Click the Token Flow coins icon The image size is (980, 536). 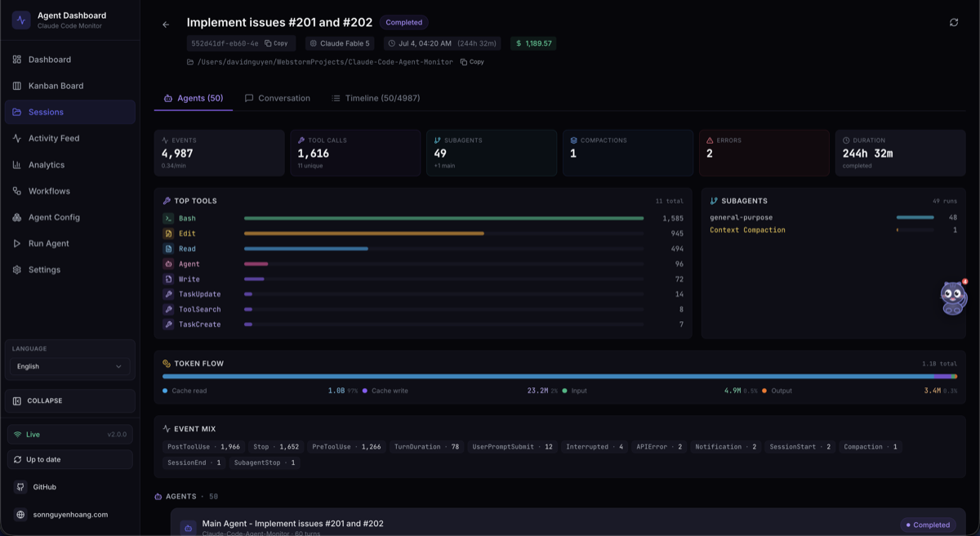[167, 364]
